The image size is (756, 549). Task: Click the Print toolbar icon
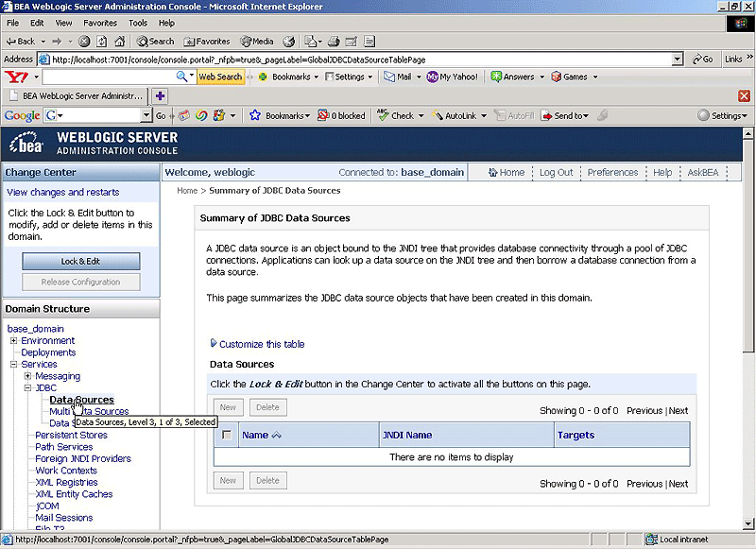coord(334,42)
